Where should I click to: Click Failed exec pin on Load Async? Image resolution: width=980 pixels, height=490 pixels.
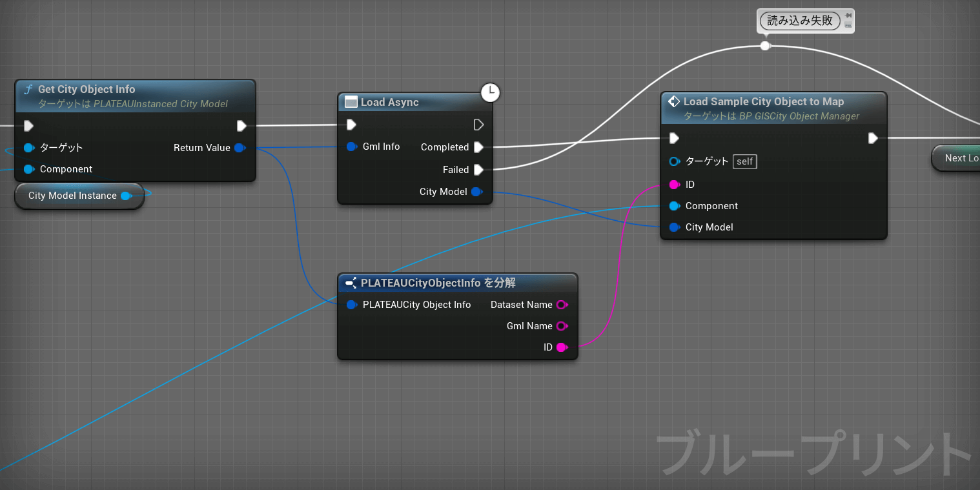478,170
